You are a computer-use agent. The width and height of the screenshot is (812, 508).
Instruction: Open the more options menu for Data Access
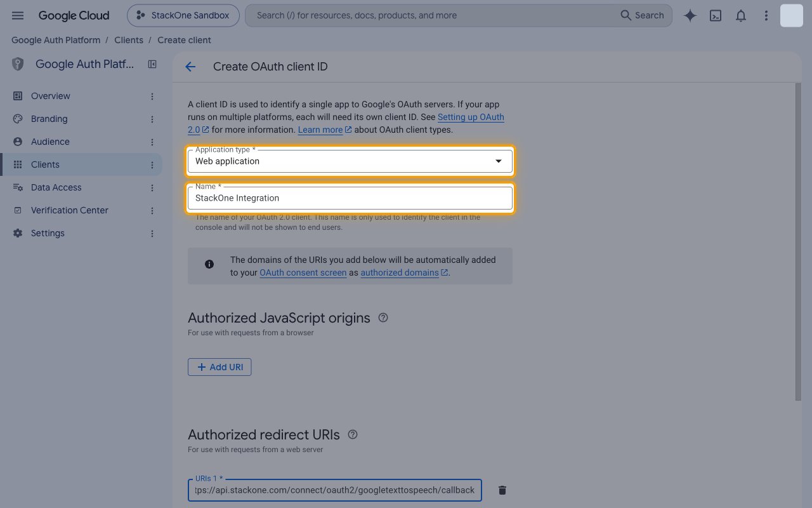152,187
